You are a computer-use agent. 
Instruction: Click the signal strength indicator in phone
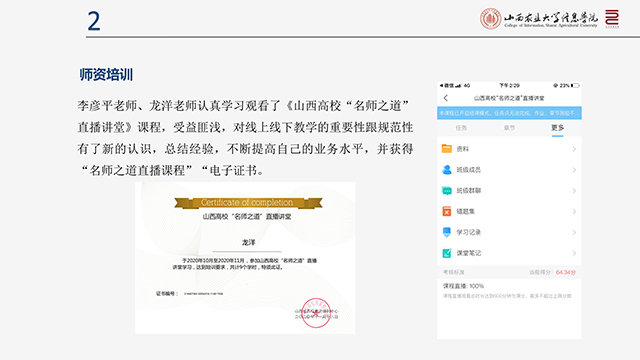pos(458,85)
